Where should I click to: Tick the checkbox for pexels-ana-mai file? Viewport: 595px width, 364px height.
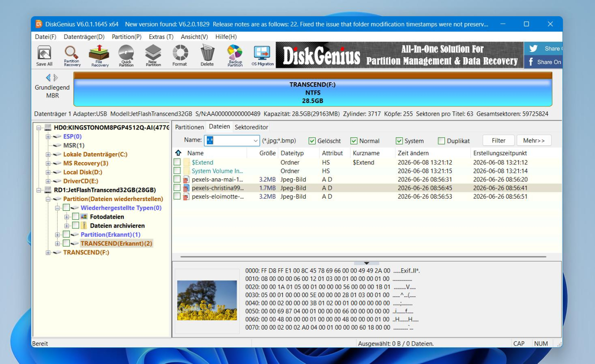(177, 179)
